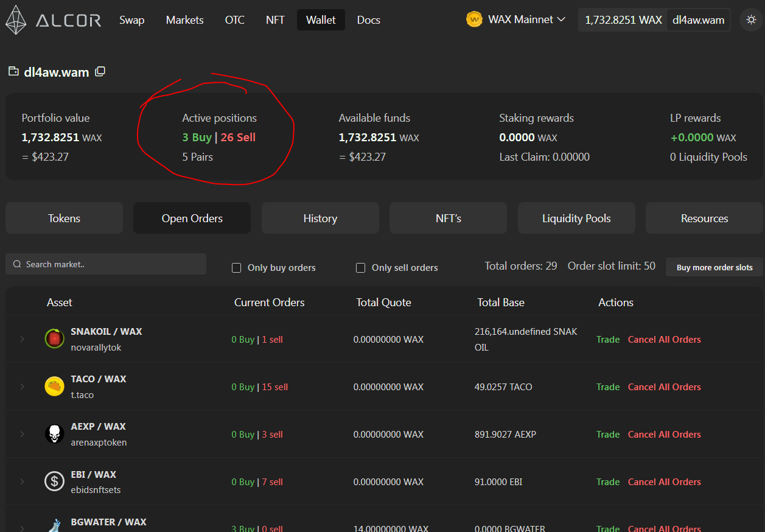Click the Alcor logo icon
Screen dimensions: 765x532
coord(16,19)
